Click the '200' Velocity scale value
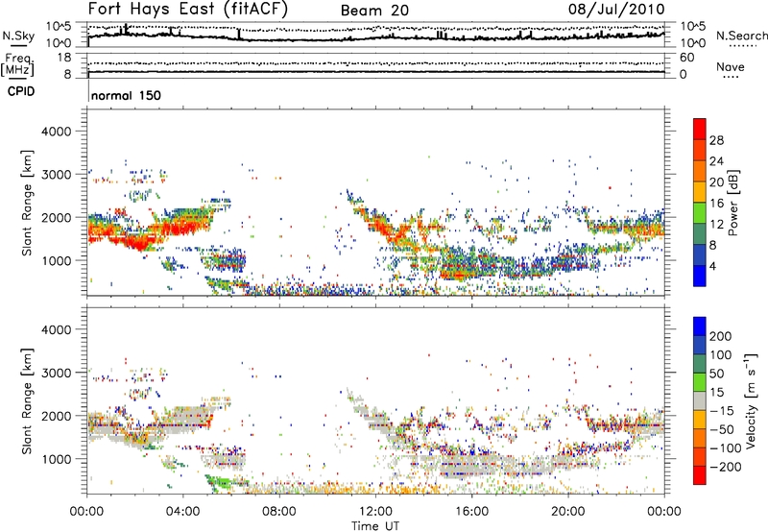Image resolution: width=768 pixels, height=532 pixels. 720,336
